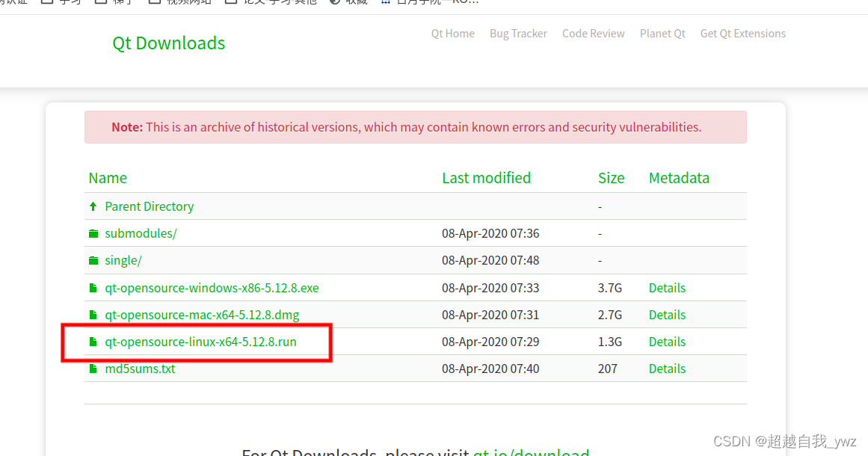Click the historical versions Note banner
The width and height of the screenshot is (868, 456).
click(x=415, y=127)
